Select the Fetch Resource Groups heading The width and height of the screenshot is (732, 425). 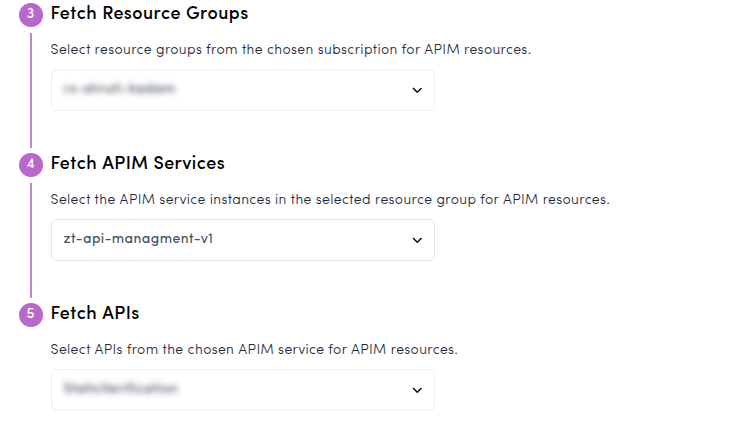click(149, 14)
